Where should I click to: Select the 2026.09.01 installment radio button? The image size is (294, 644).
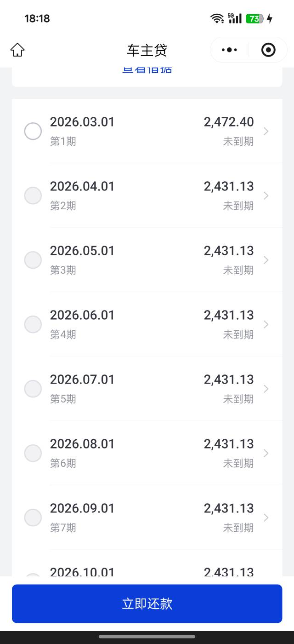[33, 518]
